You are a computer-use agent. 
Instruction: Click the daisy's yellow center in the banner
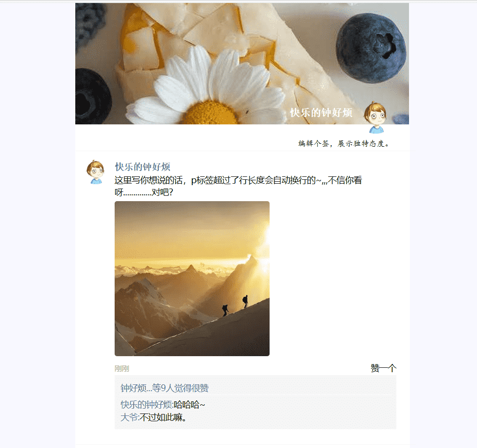[211, 113]
